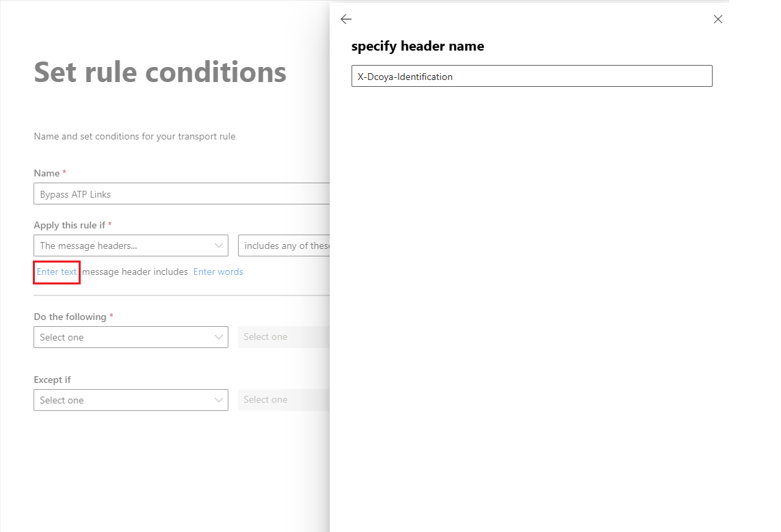This screenshot has width=781, height=532.
Task: Click the header name input containing X-Dcoya-Identification
Action: [531, 76]
